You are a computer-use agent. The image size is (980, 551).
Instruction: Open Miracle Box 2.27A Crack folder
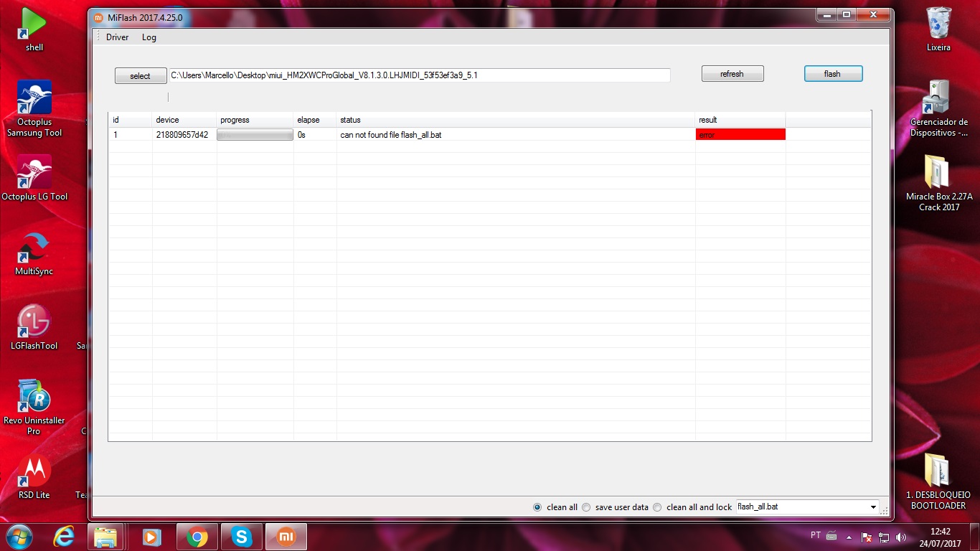pyautogui.click(x=938, y=183)
